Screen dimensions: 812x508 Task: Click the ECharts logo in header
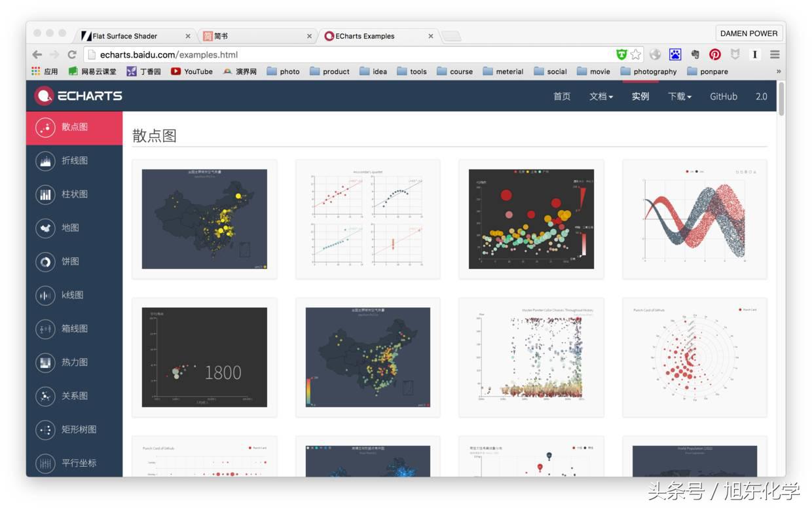[79, 96]
